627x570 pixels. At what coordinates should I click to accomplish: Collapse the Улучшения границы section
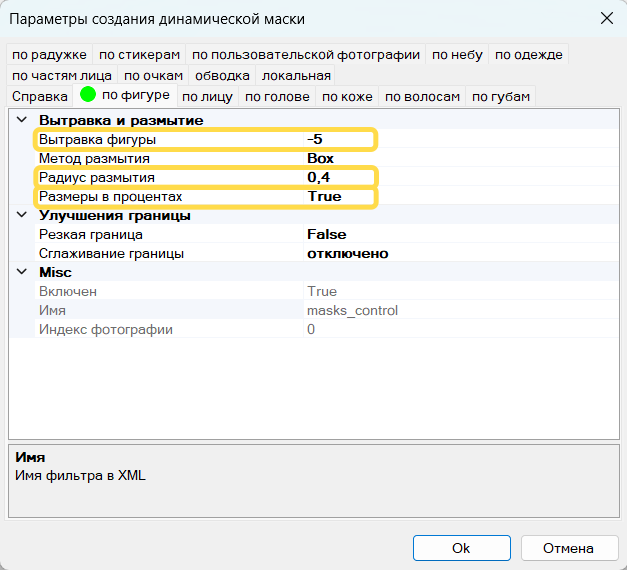22,215
